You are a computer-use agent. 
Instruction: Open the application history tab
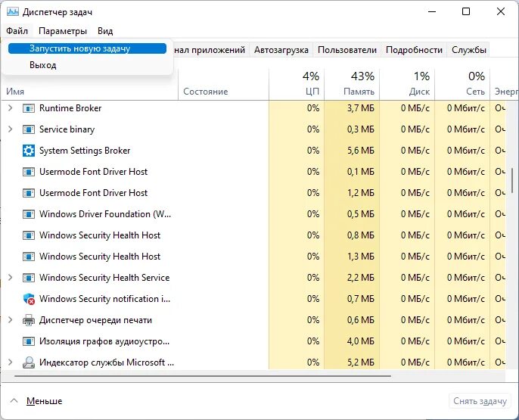pos(210,50)
